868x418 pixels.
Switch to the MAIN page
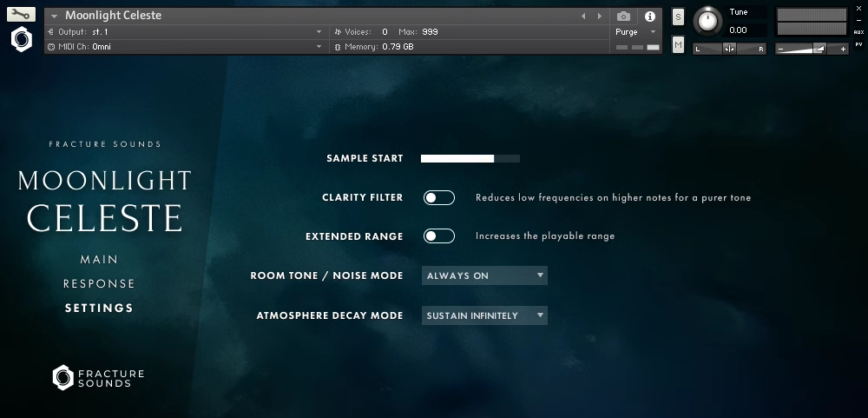click(99, 260)
